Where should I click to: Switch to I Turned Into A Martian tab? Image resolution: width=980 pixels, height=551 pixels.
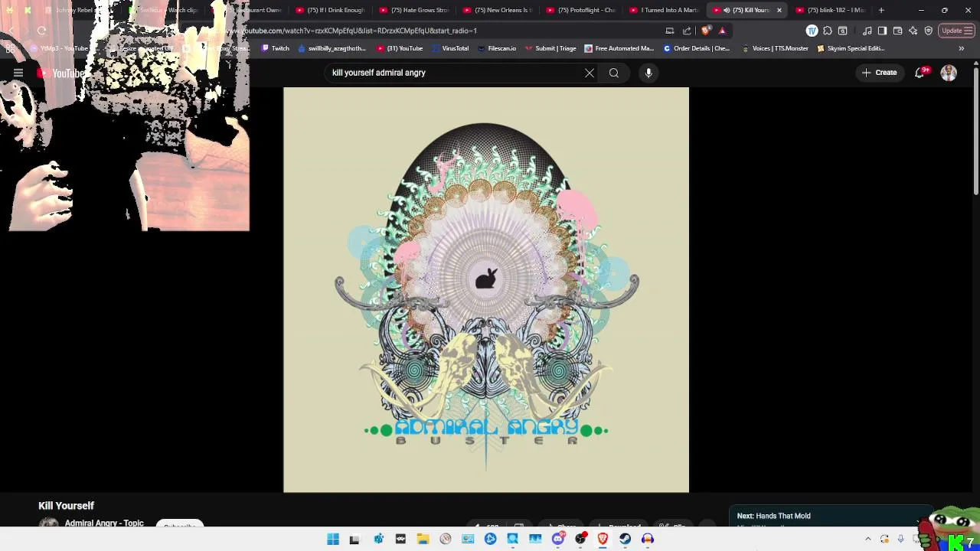coord(665,10)
